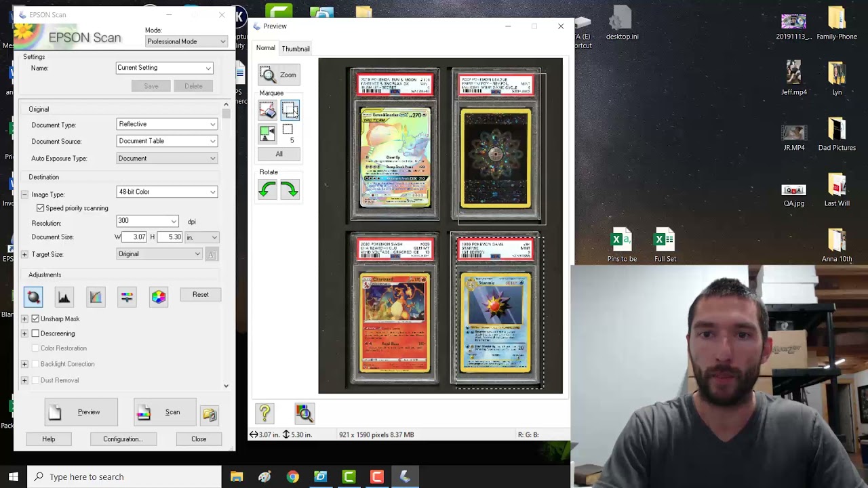Disable Speed priority scanning checkbox
This screenshot has width=868, height=488.
tap(41, 208)
